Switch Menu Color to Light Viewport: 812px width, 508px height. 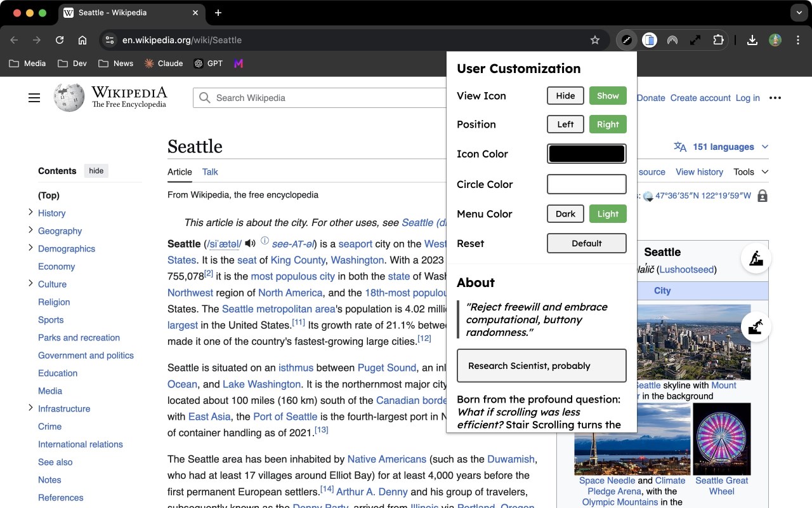coord(608,214)
